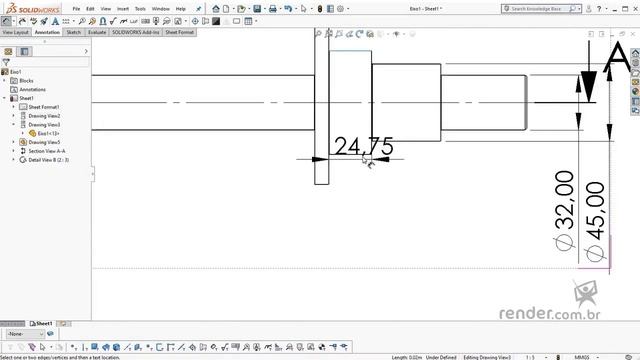Switch to the Evaluate tab
The height and width of the screenshot is (360, 640).
(97, 32)
